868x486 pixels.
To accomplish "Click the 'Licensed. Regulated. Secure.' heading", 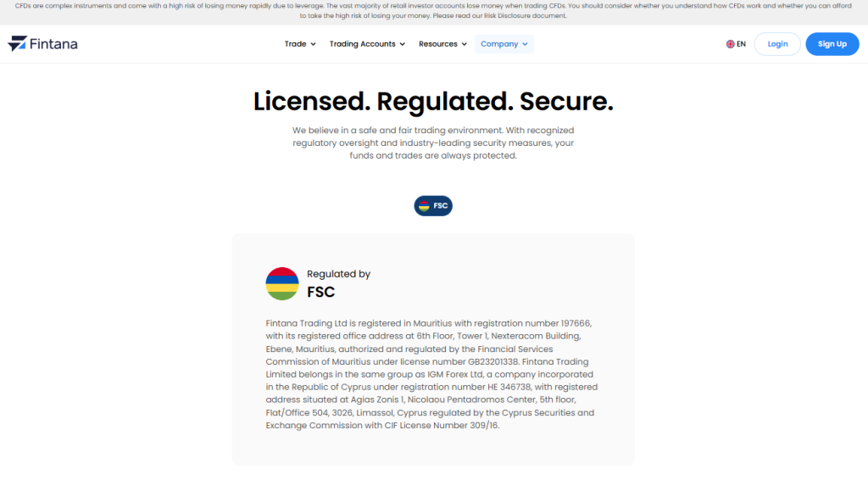I will 433,102.
